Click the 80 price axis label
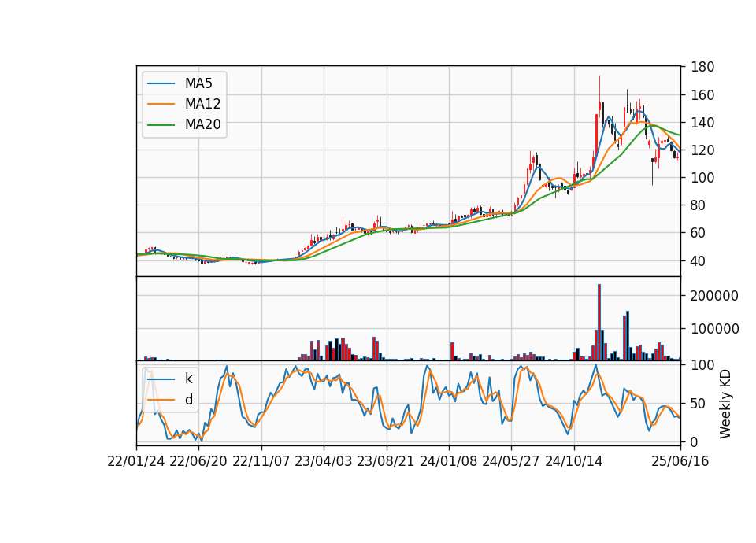Image resolution: width=756 pixels, height=543 pixels. [699, 205]
